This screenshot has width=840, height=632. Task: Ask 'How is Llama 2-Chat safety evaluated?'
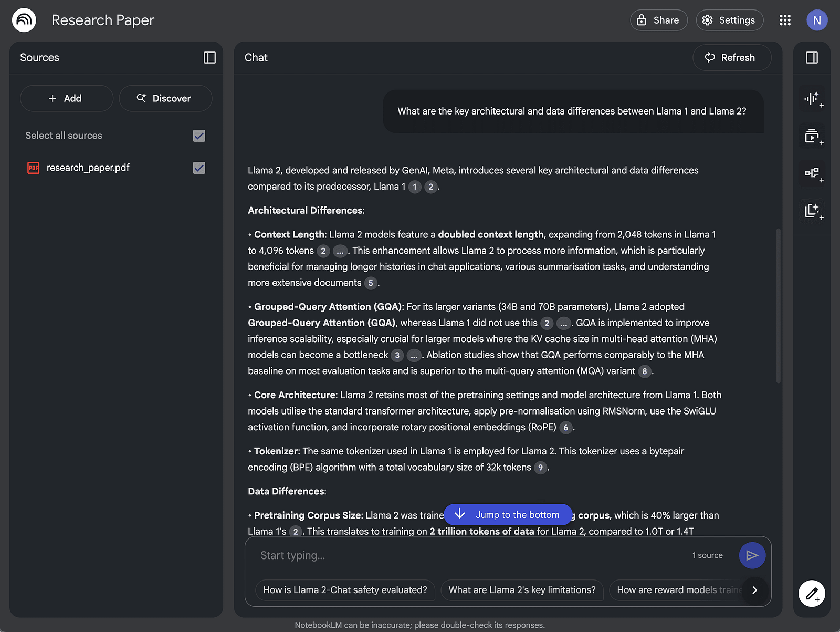coord(345,590)
